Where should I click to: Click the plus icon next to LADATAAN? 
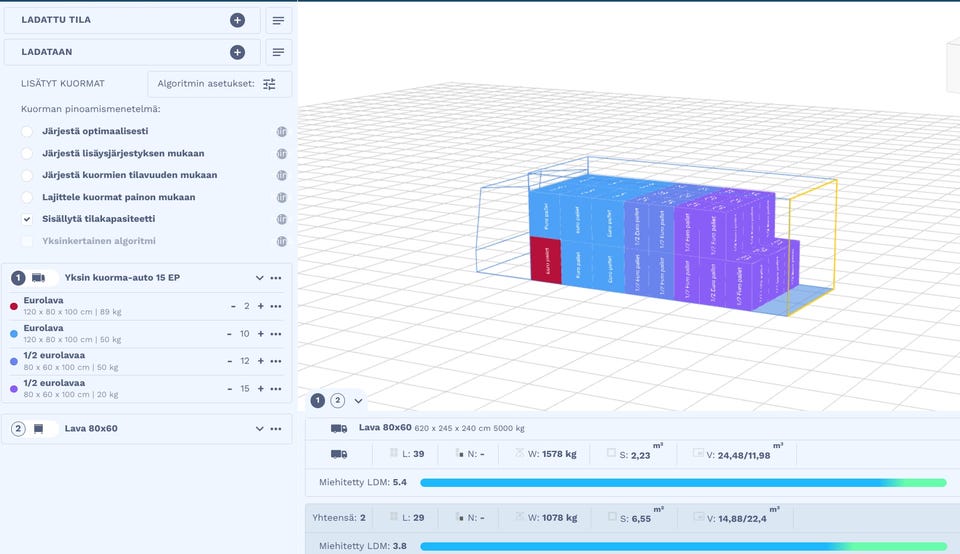point(237,52)
